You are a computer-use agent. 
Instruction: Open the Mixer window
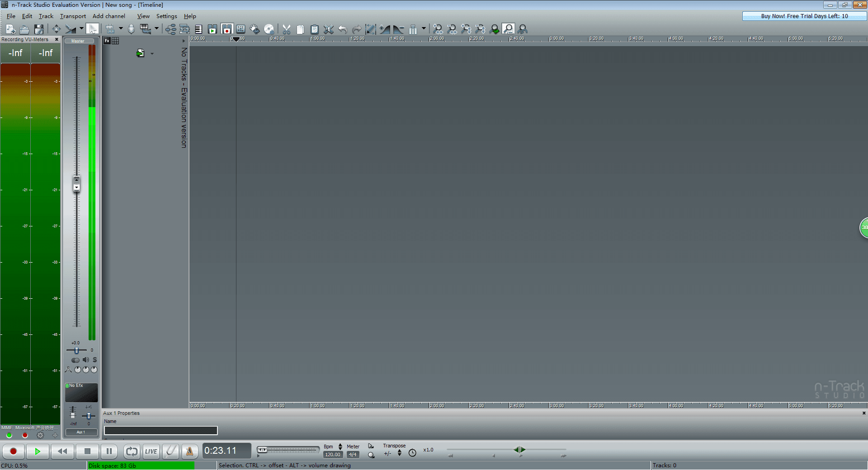pos(240,29)
